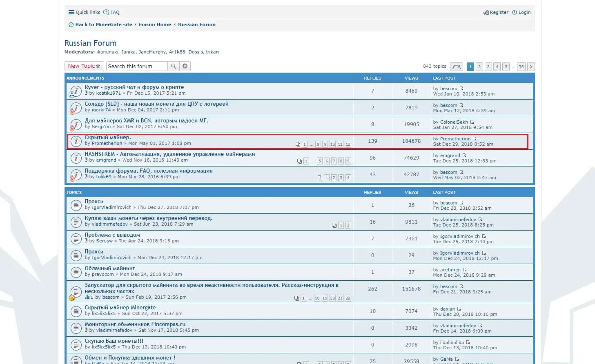
Task: Open page 9 of HASHSTREM topic
Action: pos(348,161)
